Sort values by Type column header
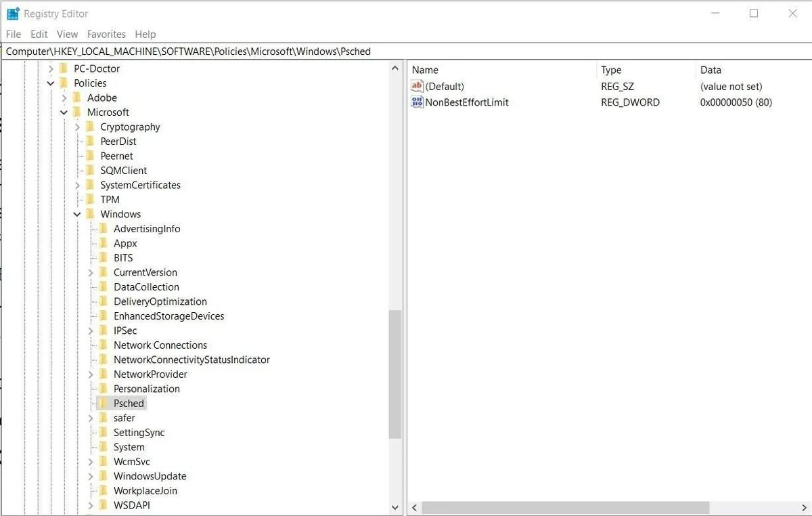The image size is (812, 516). (x=646, y=70)
